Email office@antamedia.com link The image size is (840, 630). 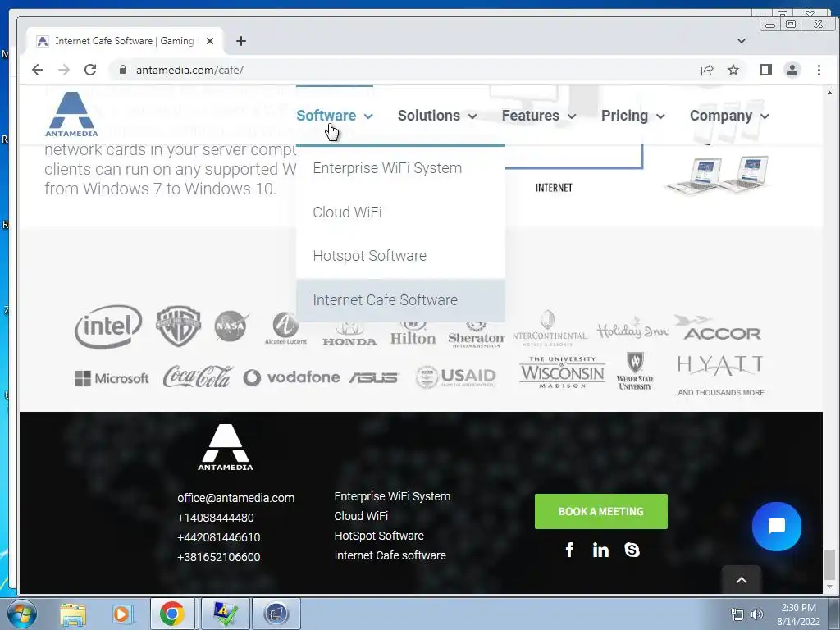[x=235, y=498]
